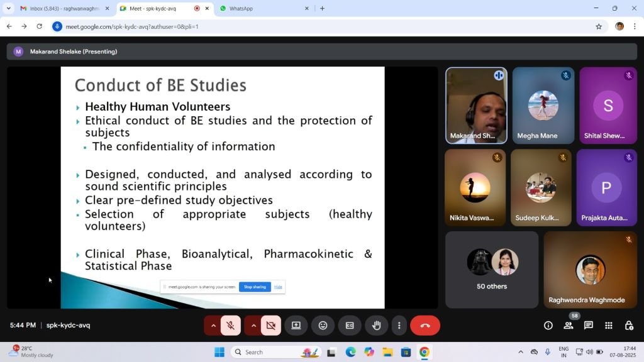Send a reaction with the emoji button
644x362 pixels.
[x=323, y=326]
